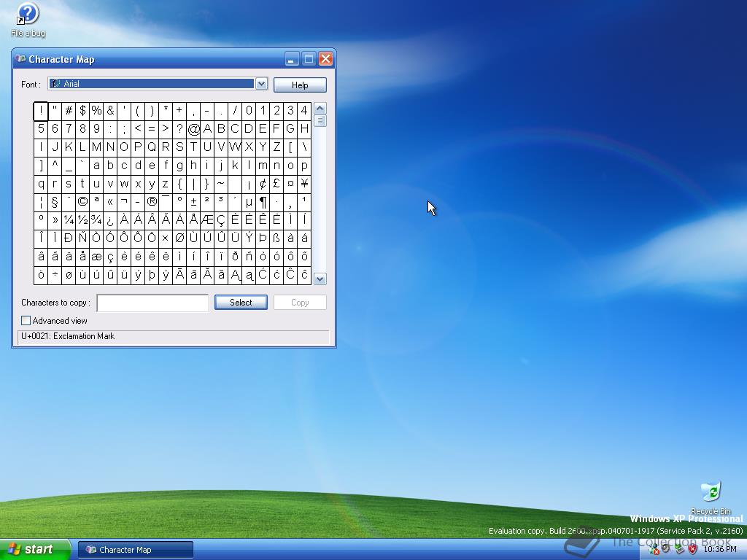Select the ¶ pilcrow character cell

[x=263, y=202]
